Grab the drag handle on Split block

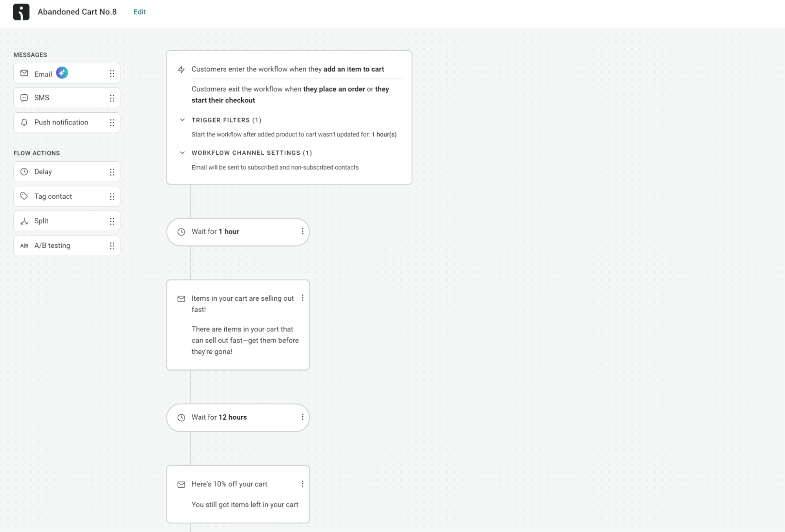[112, 221]
